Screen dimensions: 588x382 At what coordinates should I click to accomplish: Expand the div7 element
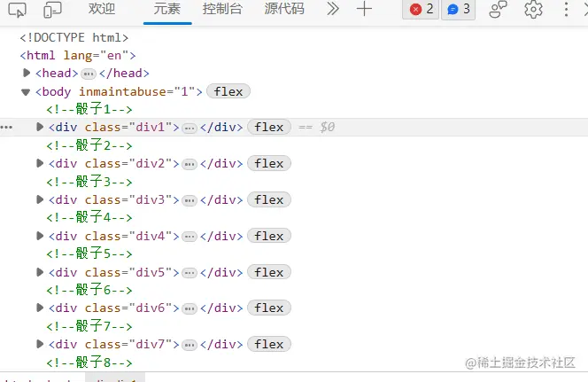(40, 344)
